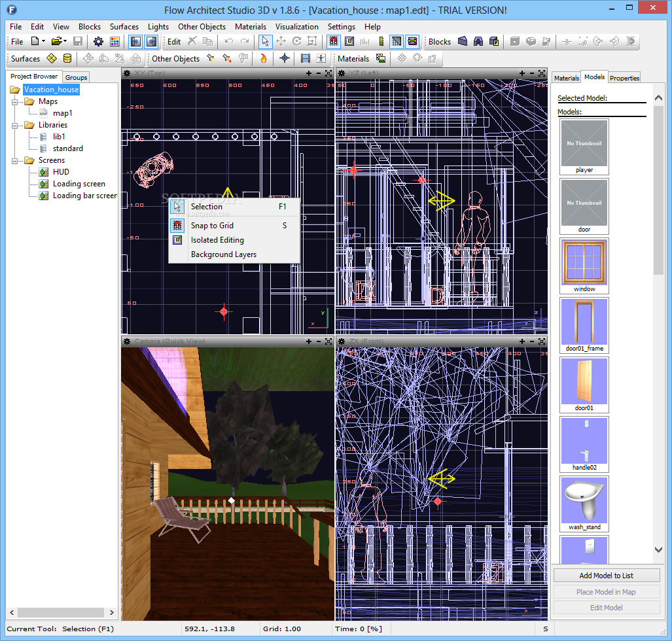Open ZX Front viewport options gear
The image size is (672, 641).
click(342, 341)
